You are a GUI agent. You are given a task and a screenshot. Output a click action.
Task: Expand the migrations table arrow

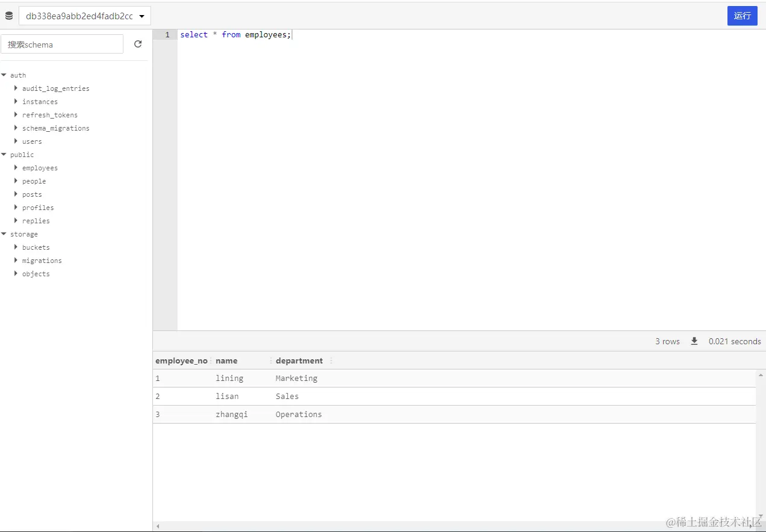[x=16, y=260]
